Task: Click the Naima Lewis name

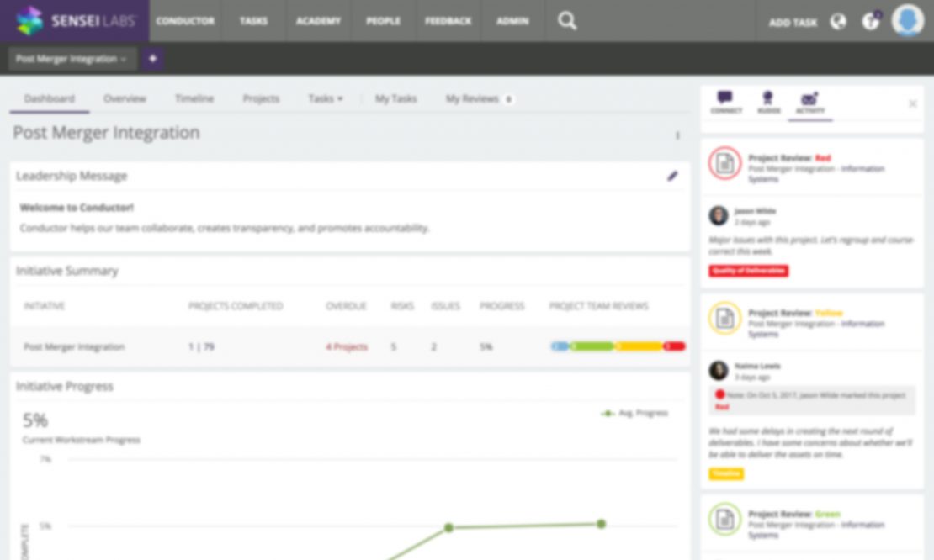Action: [x=757, y=366]
